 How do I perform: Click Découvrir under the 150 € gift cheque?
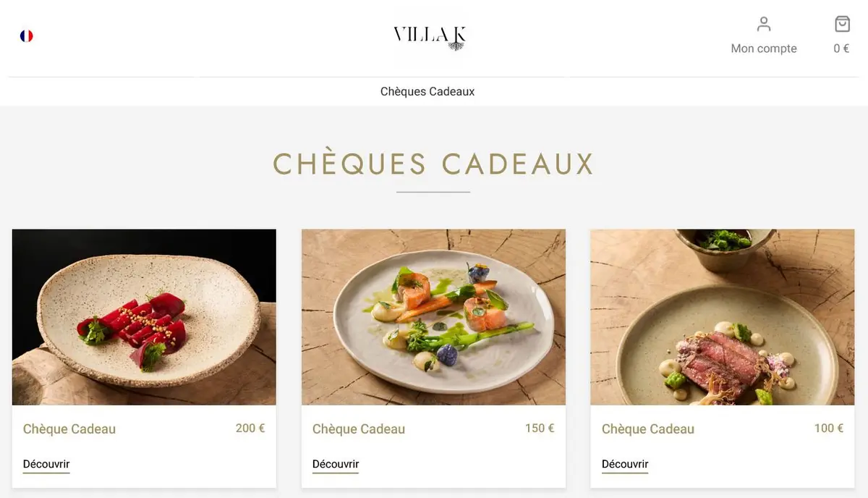pyautogui.click(x=336, y=464)
